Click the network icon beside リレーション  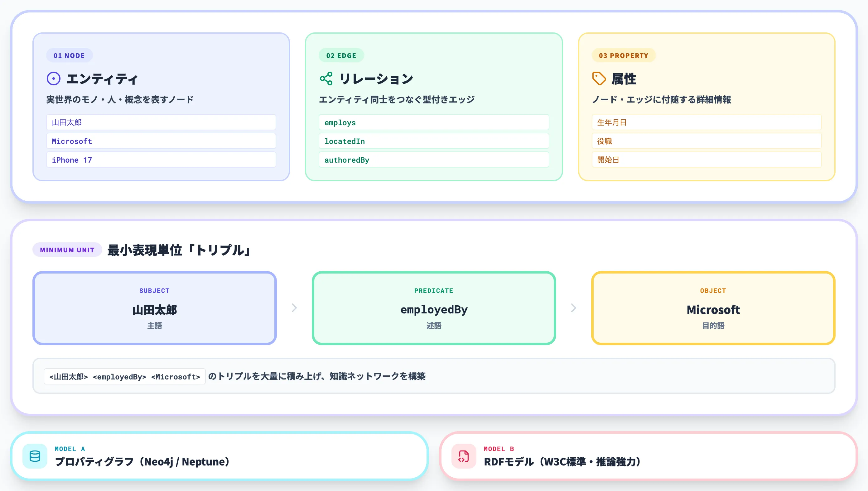pyautogui.click(x=326, y=78)
